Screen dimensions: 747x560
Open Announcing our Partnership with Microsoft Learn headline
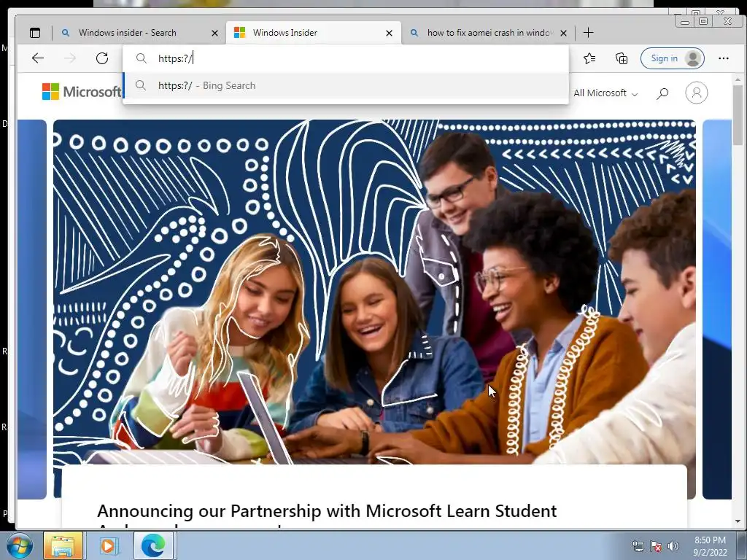pyautogui.click(x=327, y=511)
